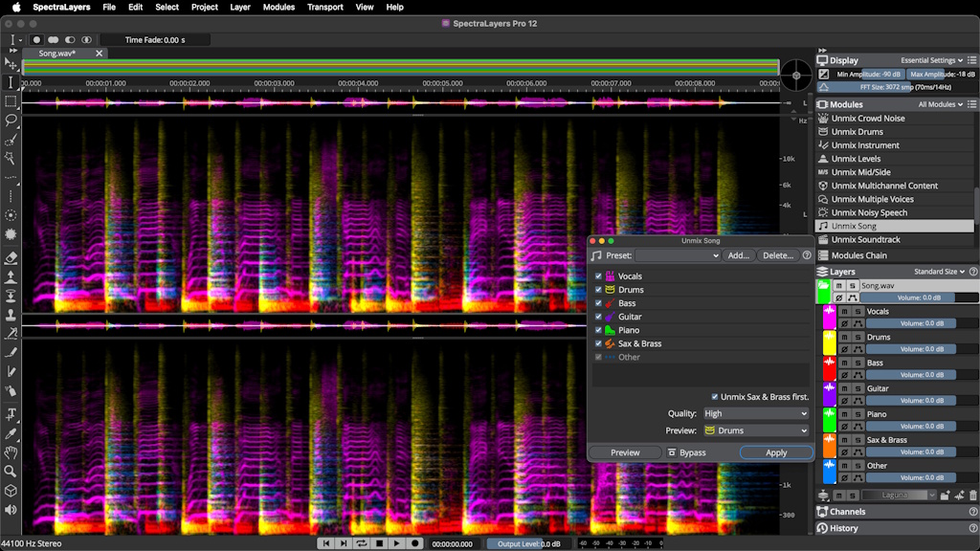Screen dimensions: 980x551
Task: Click the new audio layer waveform-plus icon
Action: [959, 495]
